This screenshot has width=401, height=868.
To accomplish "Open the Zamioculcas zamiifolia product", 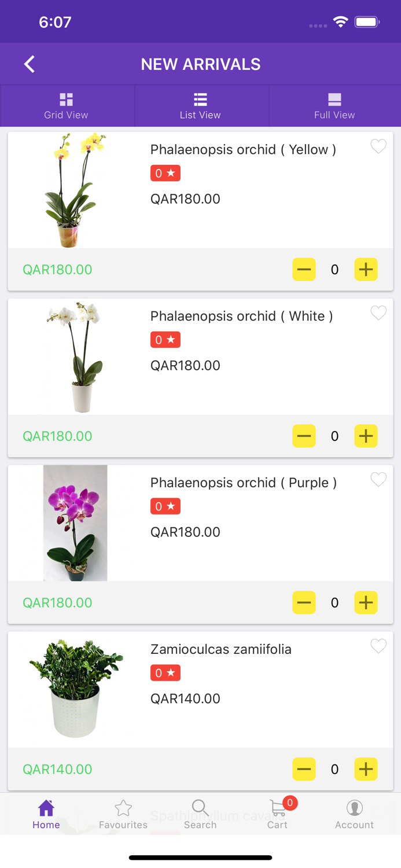I will (x=221, y=649).
